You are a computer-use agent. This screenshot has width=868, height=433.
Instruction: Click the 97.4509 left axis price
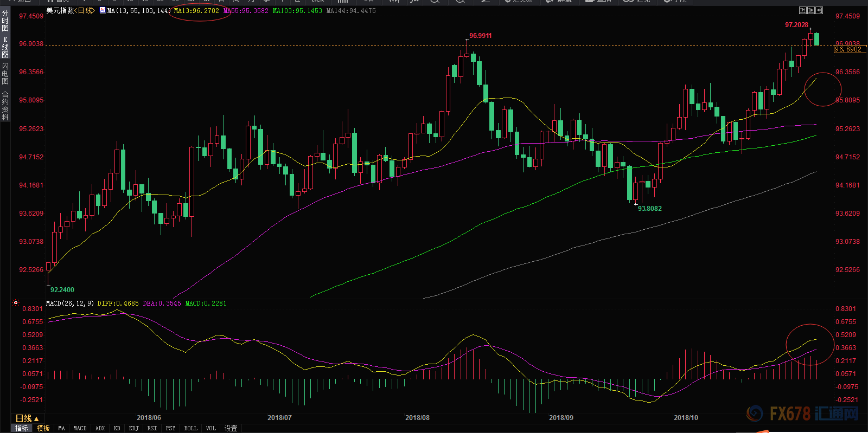[x=31, y=16]
